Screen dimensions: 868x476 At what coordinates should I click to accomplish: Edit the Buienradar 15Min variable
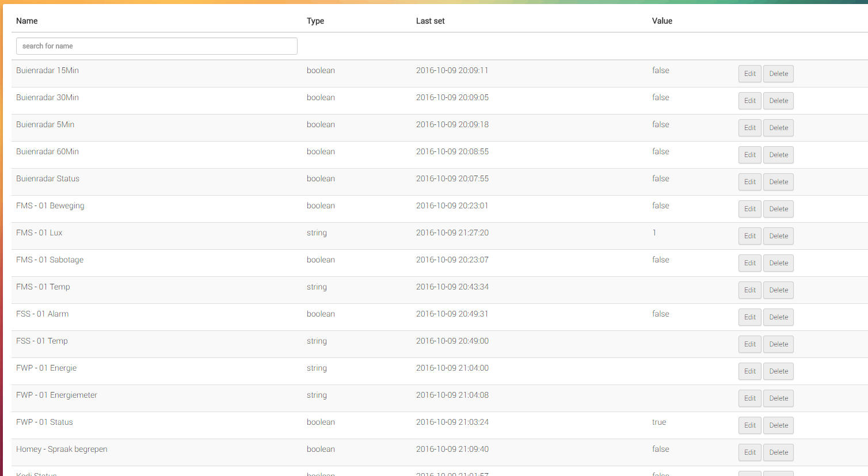tap(750, 74)
